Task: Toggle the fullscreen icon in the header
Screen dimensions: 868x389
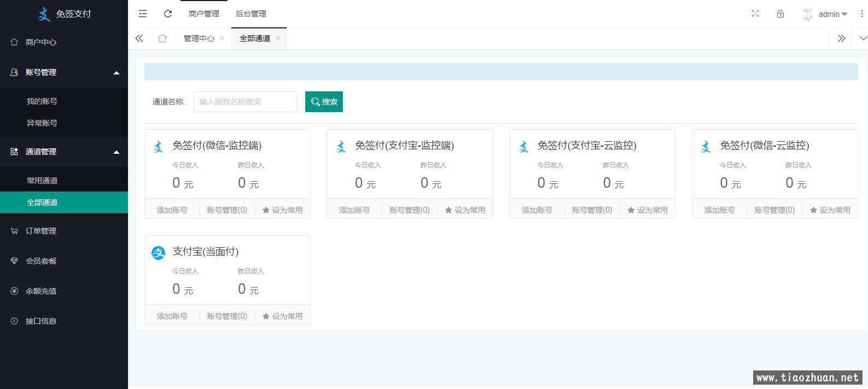Action: point(755,14)
